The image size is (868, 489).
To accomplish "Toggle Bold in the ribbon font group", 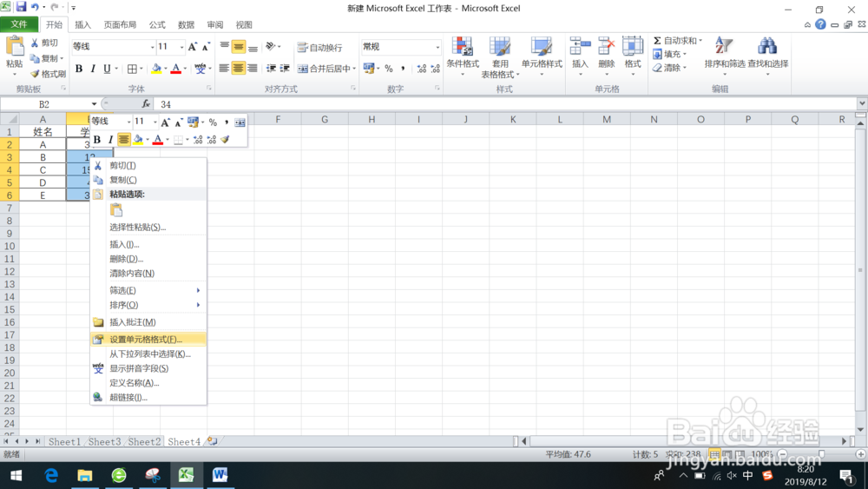I will tap(79, 69).
